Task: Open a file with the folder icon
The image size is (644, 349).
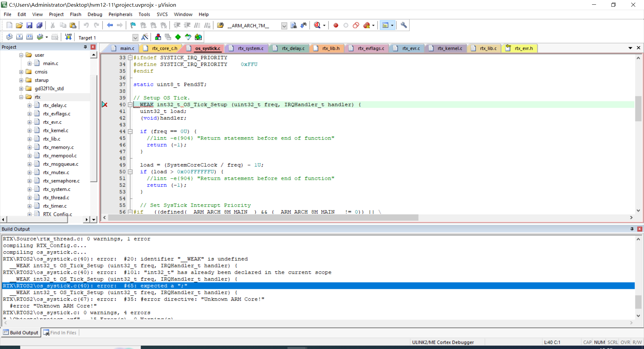Action: [x=19, y=25]
